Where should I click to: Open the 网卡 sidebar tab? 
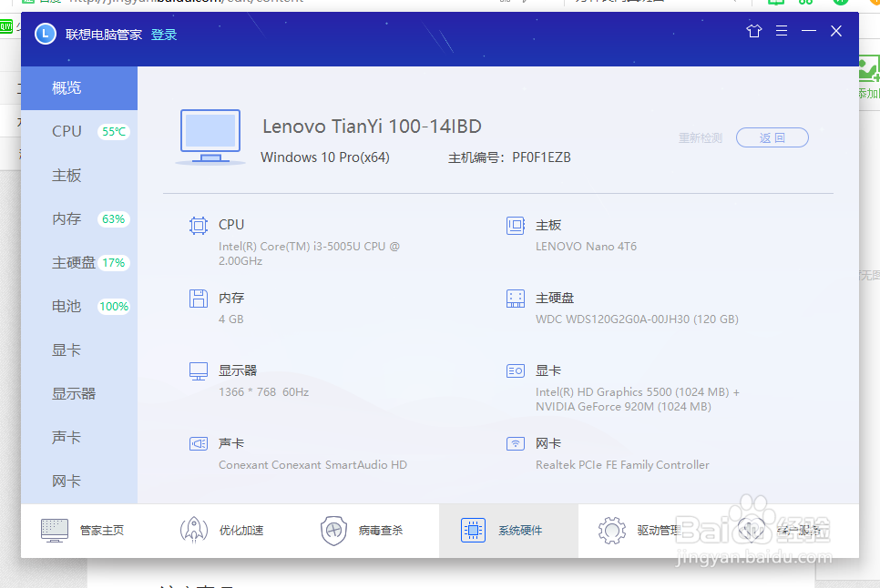click(x=79, y=482)
